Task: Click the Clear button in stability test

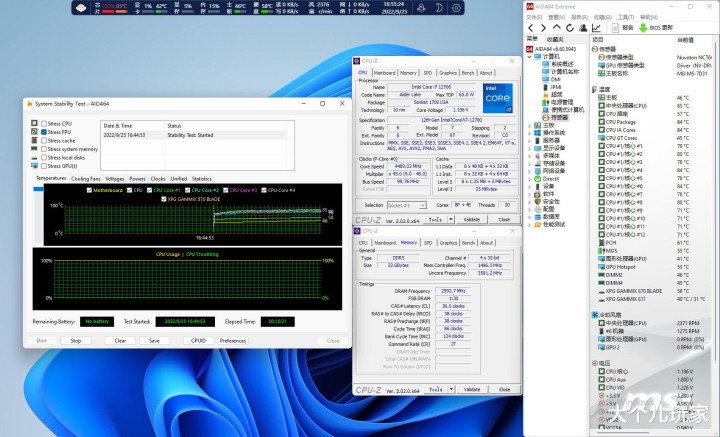Action: tap(120, 341)
